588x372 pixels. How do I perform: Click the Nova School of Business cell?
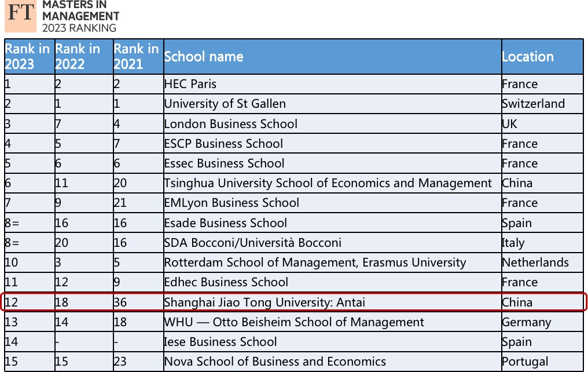(x=275, y=362)
